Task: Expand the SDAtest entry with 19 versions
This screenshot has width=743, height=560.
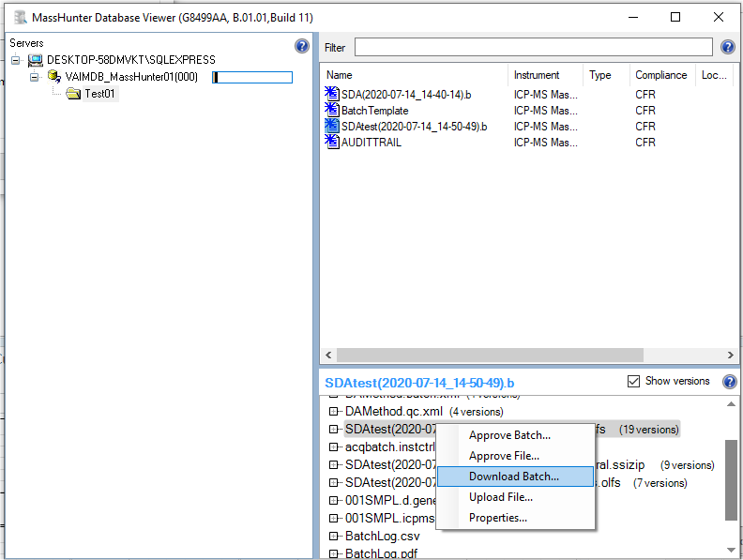Action: click(334, 430)
